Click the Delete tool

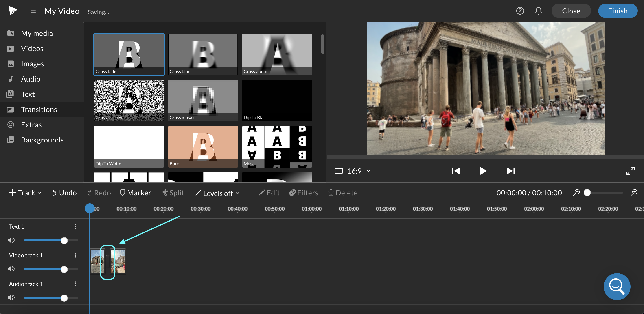343,193
